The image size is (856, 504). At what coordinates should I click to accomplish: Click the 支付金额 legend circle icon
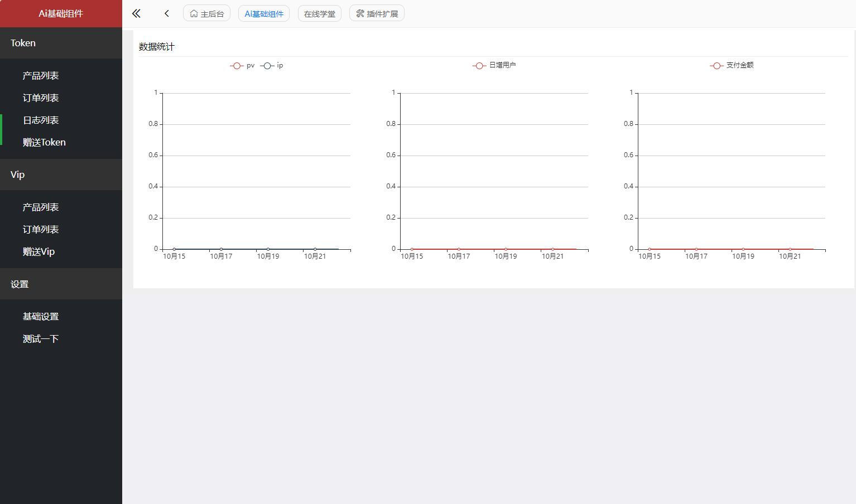click(x=717, y=65)
